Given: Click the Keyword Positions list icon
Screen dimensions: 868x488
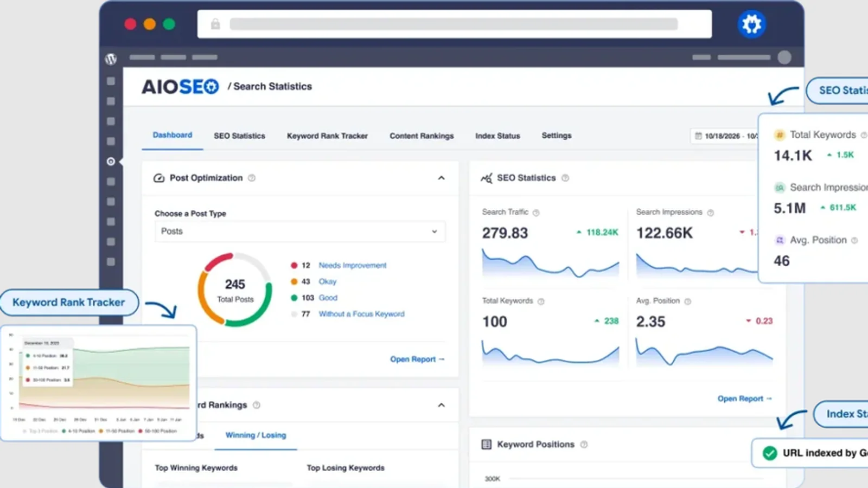Looking at the screenshot, I should tap(487, 445).
